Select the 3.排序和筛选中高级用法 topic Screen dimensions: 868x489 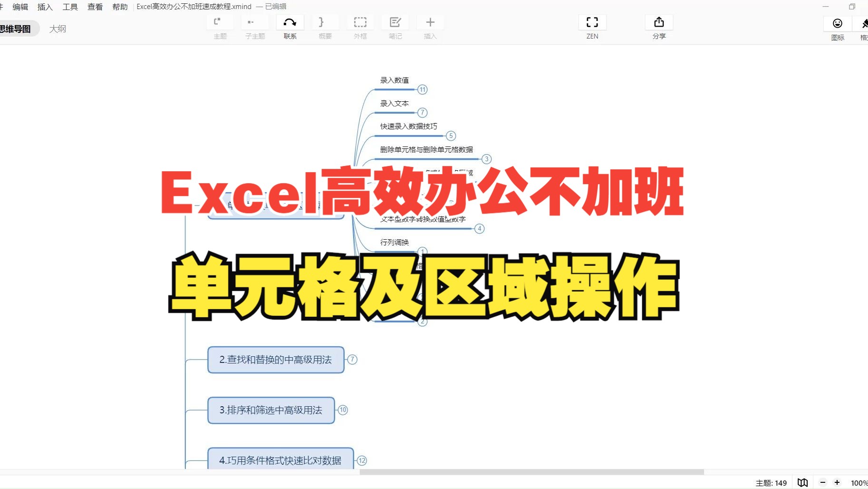271,410
